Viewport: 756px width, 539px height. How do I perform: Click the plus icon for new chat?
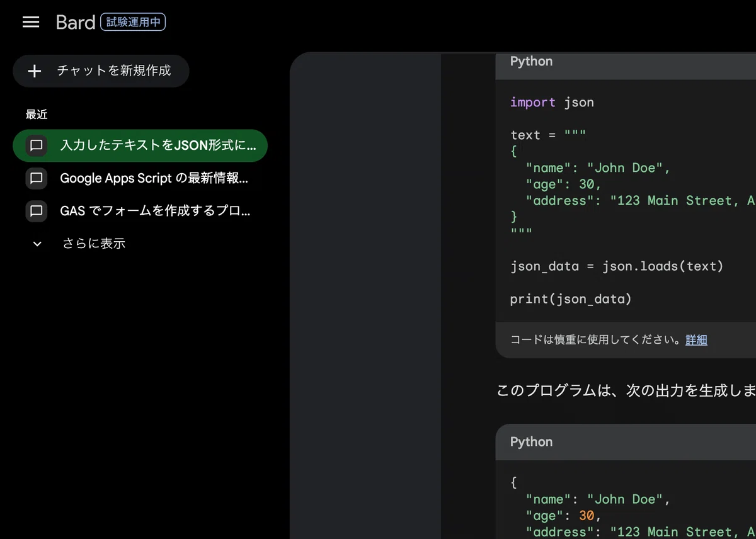[35, 71]
